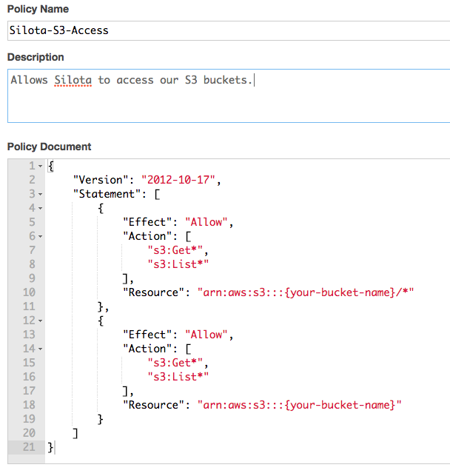Click the Policy Name field containing Silota-S3-Access
This screenshot has height=476, width=450.
(x=229, y=30)
